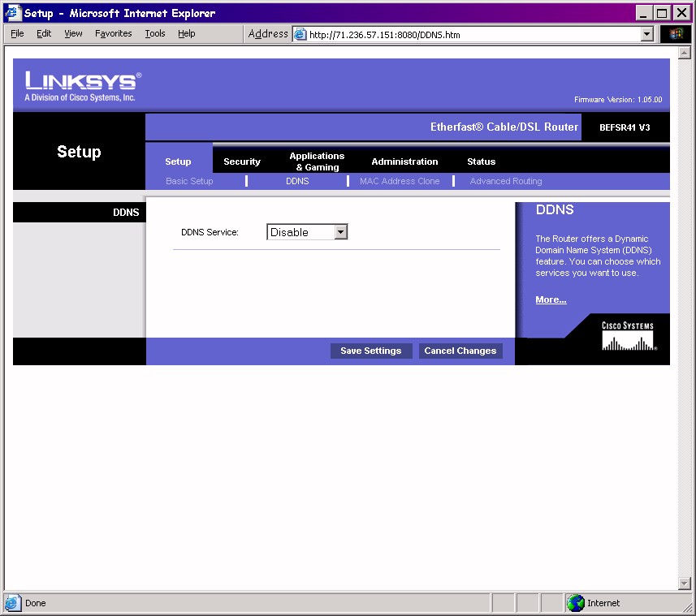Close the Internet Explorer window
This screenshot has width=696, height=616.
[681, 13]
